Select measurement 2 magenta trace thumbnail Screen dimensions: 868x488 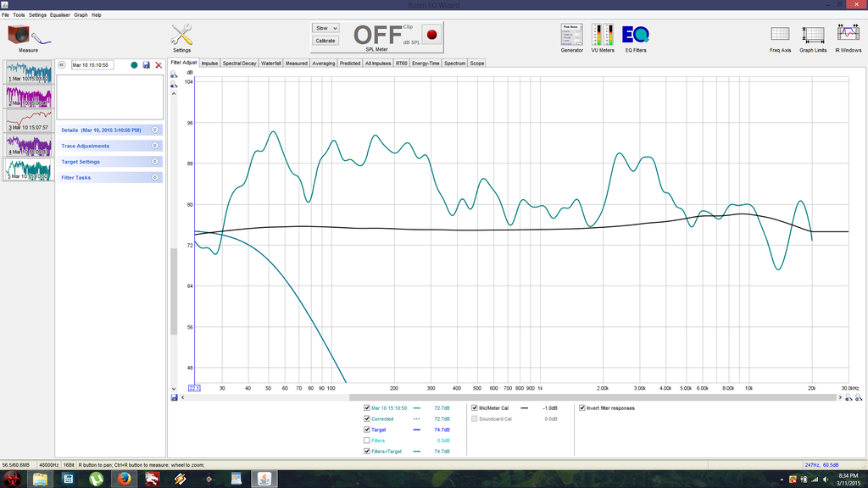pyautogui.click(x=29, y=97)
